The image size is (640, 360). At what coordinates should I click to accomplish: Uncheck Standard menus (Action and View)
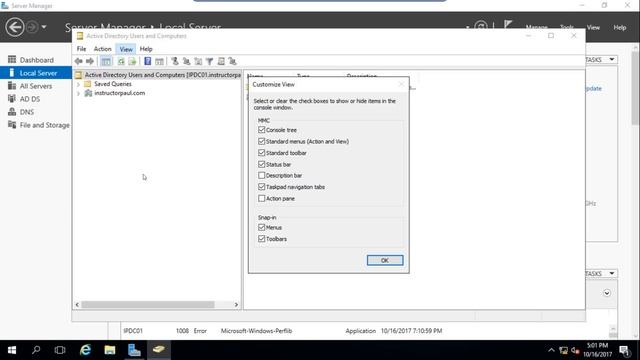click(x=262, y=141)
